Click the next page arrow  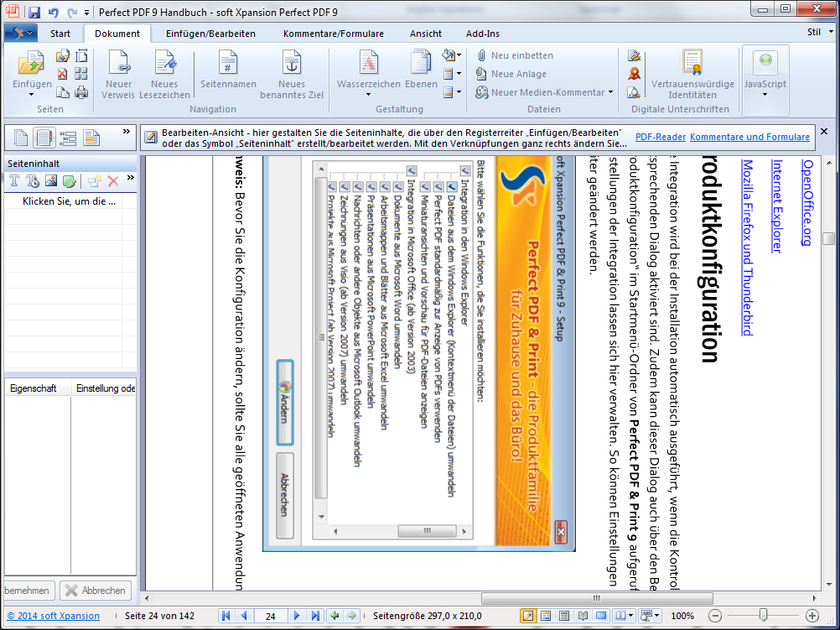pyautogui.click(x=296, y=616)
